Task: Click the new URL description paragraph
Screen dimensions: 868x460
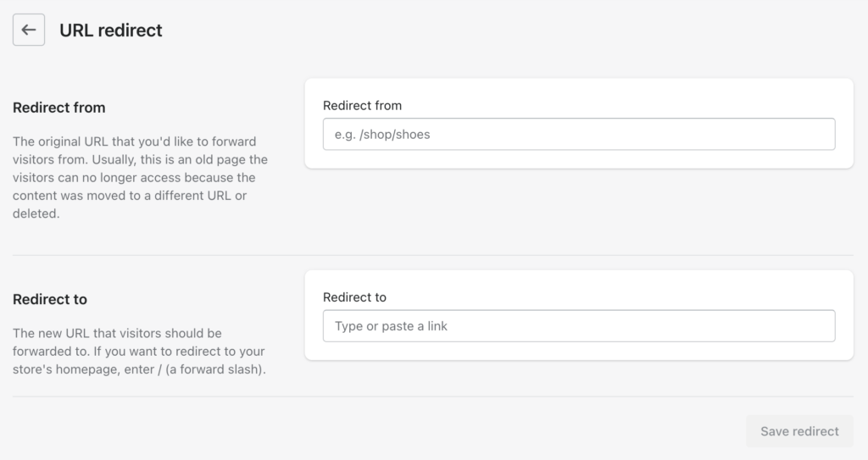Action: 140,351
